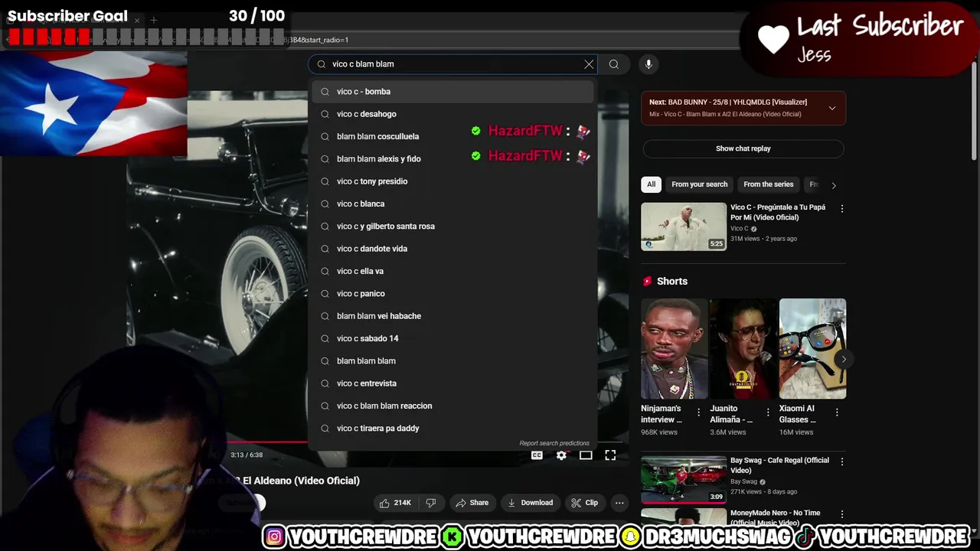Select the 'All' filter chip
This screenshot has width=980, height=551.
(651, 184)
